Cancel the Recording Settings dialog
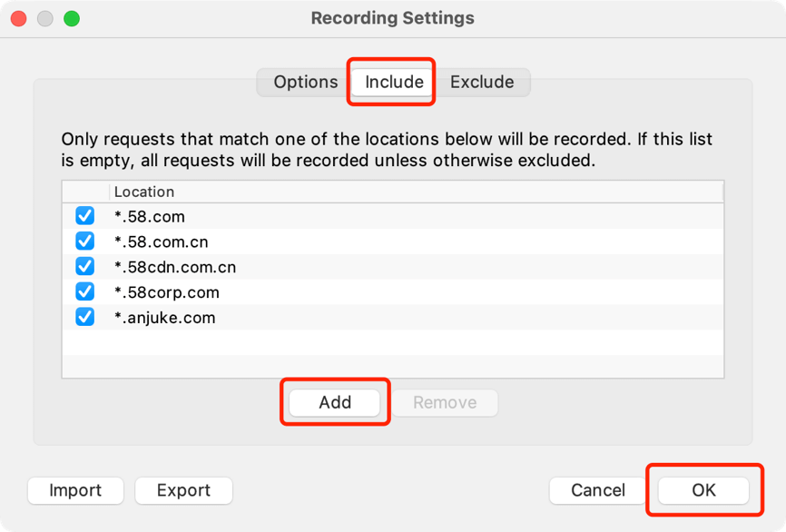The width and height of the screenshot is (786, 532). pos(597,490)
